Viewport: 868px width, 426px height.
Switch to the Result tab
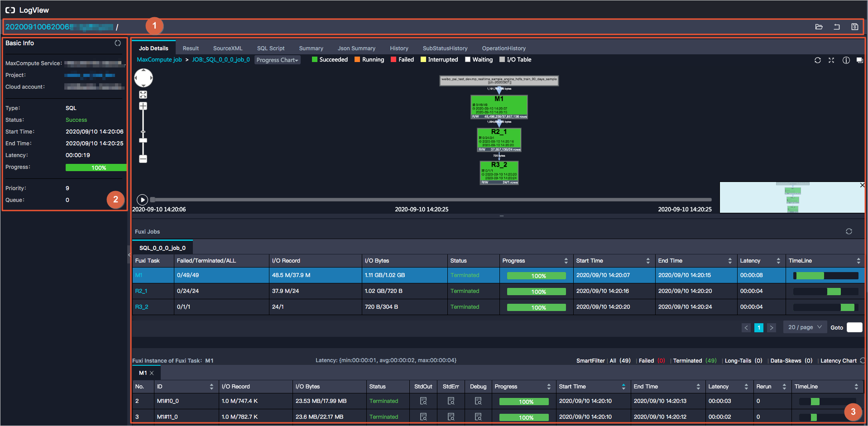191,48
